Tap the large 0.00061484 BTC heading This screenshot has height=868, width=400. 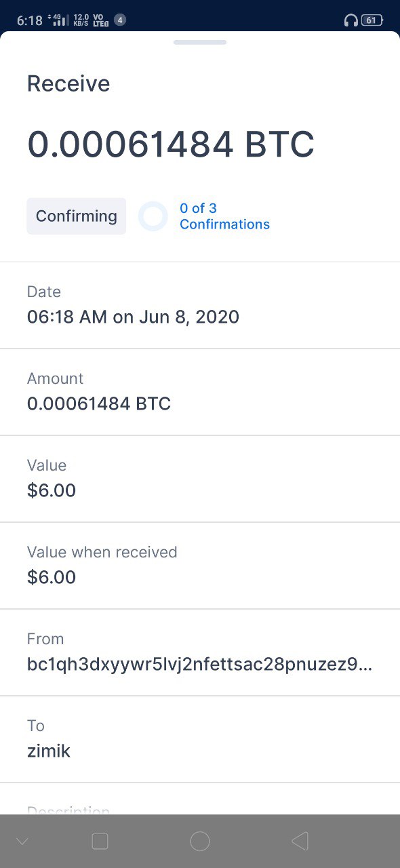tap(171, 144)
